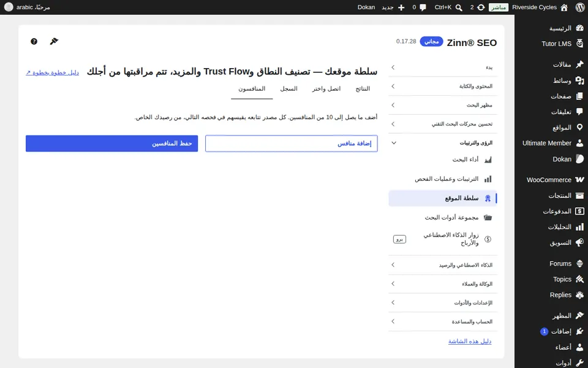This screenshot has height=368, width=588.
Task: Click the dollar icon of المدفوعات
Action: 580,212
